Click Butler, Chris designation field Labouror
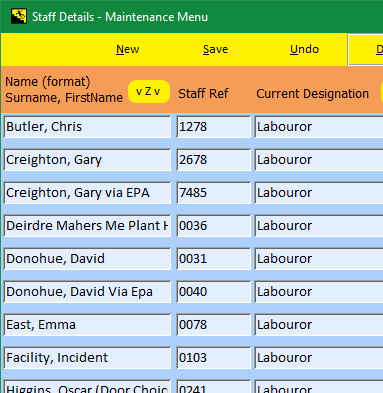383x393 pixels. click(x=319, y=127)
